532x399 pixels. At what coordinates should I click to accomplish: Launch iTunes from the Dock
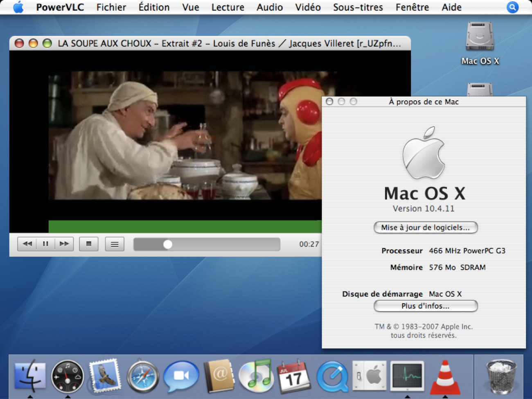(256, 376)
